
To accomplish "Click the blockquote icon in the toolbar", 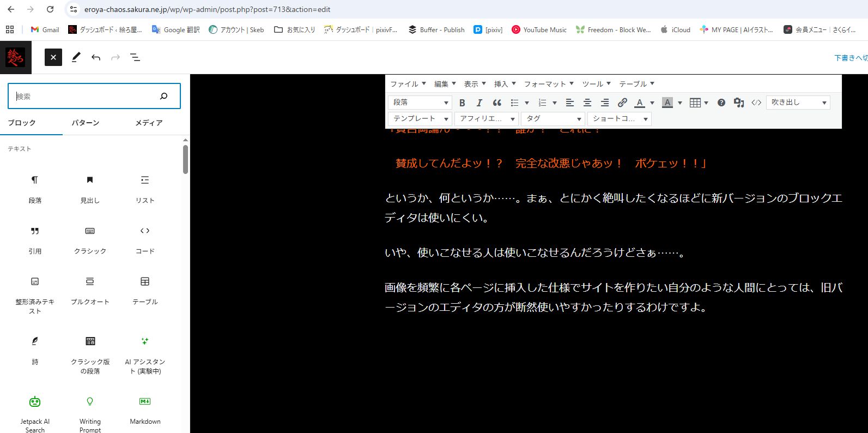I will pyautogui.click(x=497, y=103).
